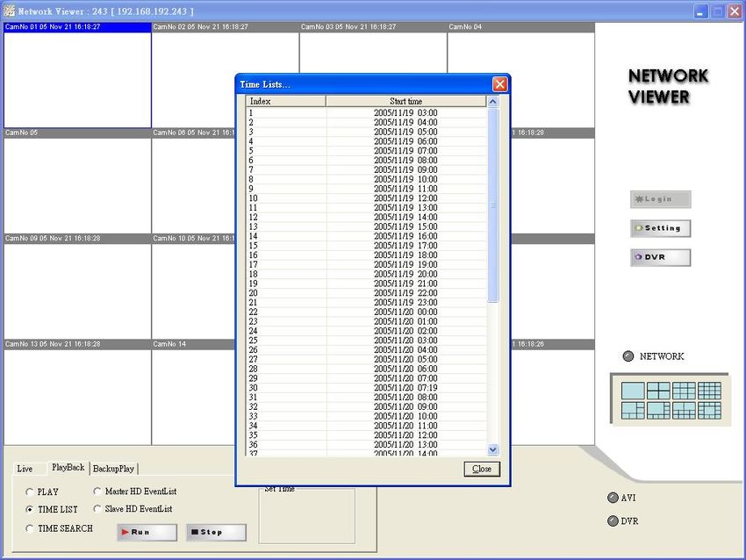Open the BackupPlay tab
Screen dimensions: 746x560
[114, 469]
